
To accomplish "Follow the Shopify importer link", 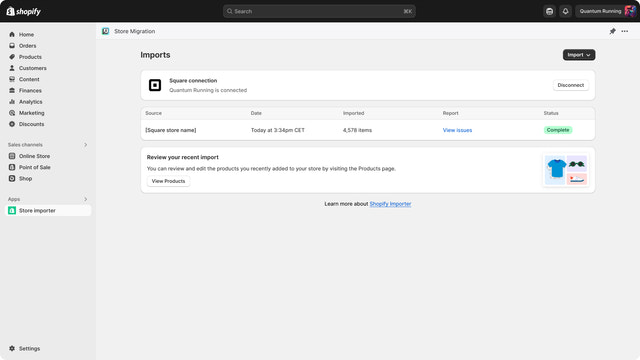I will [390, 204].
